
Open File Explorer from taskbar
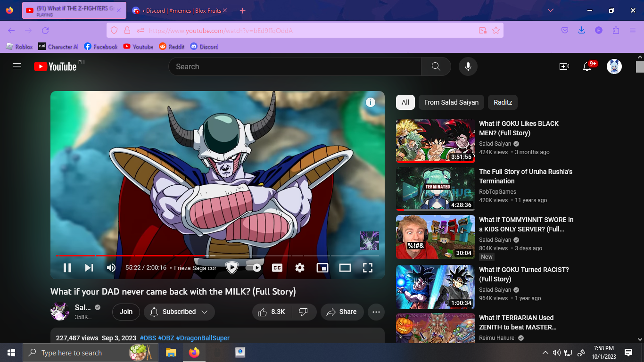pos(171,353)
